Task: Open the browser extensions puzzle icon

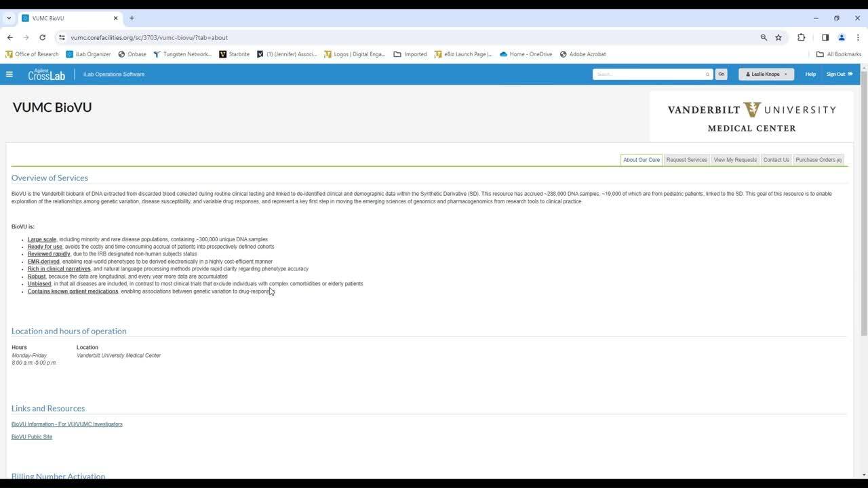Action: (801, 38)
